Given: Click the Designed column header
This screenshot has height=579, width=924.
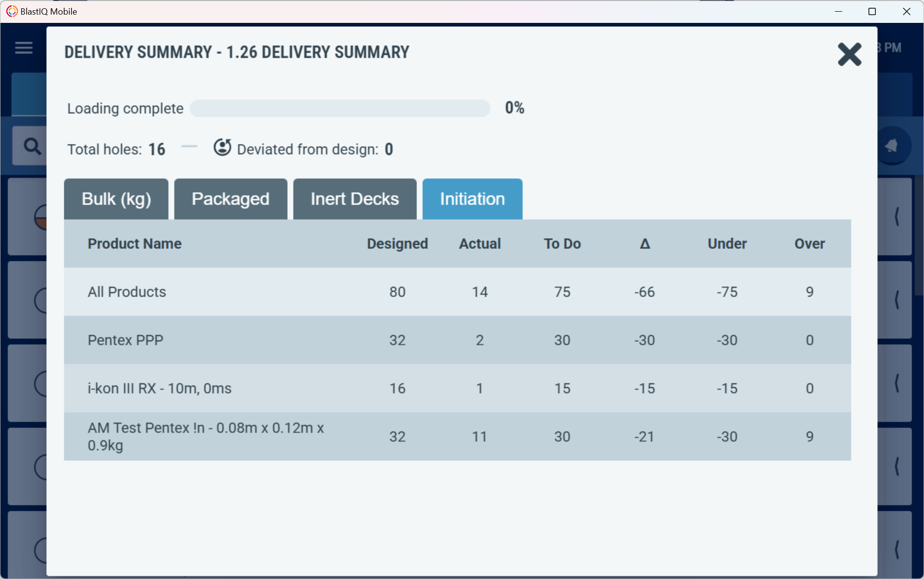Looking at the screenshot, I should [397, 243].
